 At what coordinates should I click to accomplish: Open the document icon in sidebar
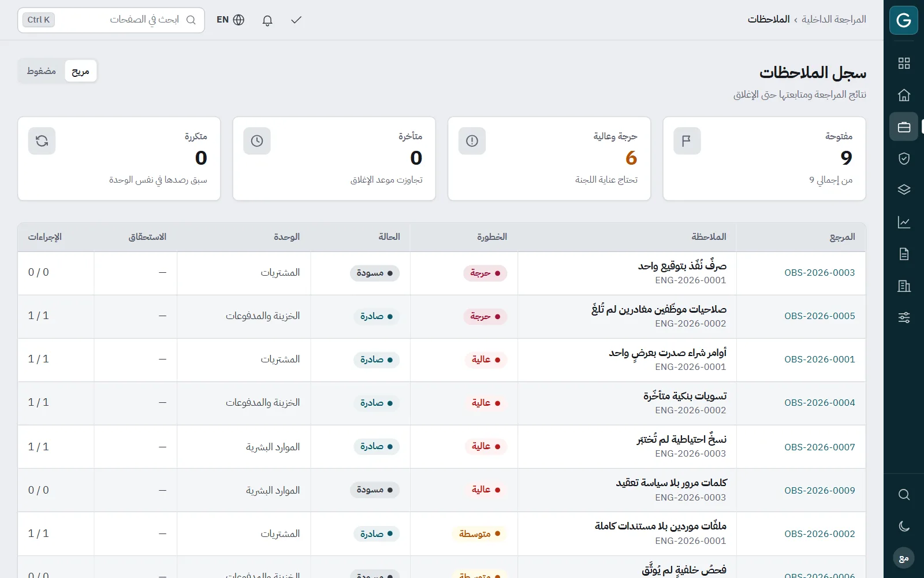click(904, 254)
